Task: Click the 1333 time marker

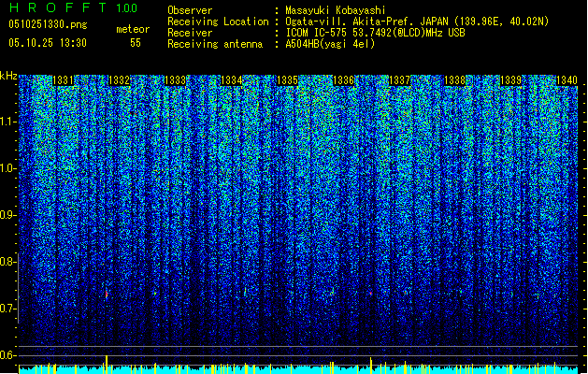Action: pyautogui.click(x=175, y=80)
